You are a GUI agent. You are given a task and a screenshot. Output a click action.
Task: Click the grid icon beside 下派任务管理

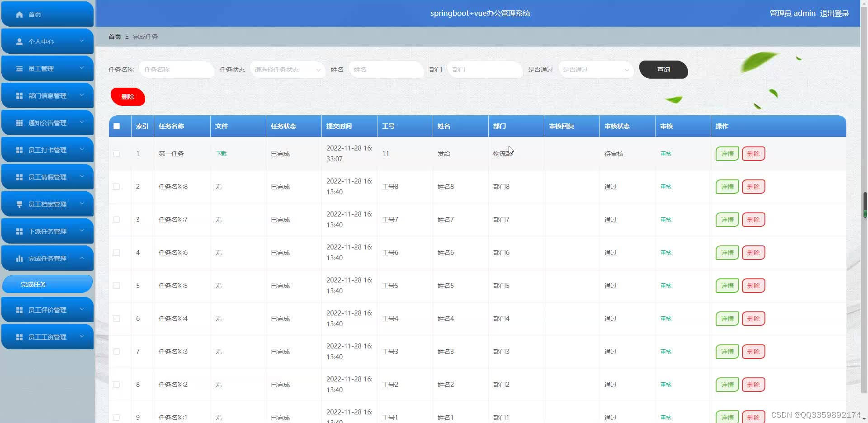coord(19,231)
